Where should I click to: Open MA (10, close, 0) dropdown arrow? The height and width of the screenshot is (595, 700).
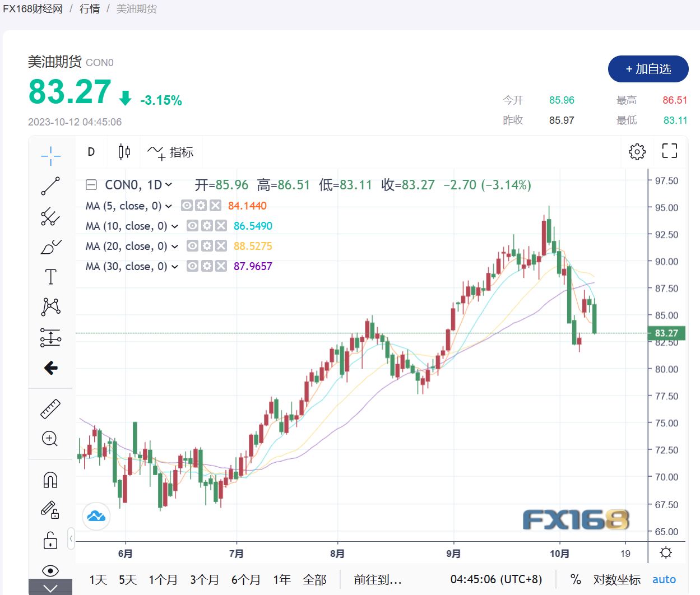(x=175, y=226)
